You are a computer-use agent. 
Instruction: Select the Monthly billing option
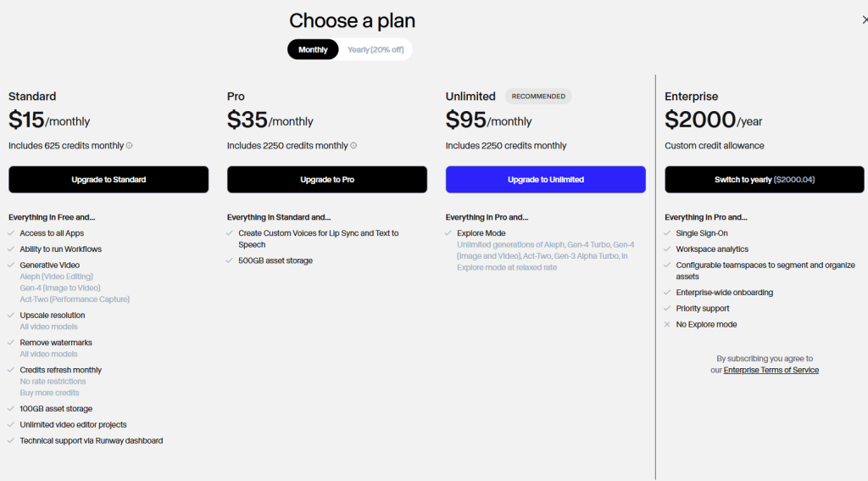click(313, 49)
